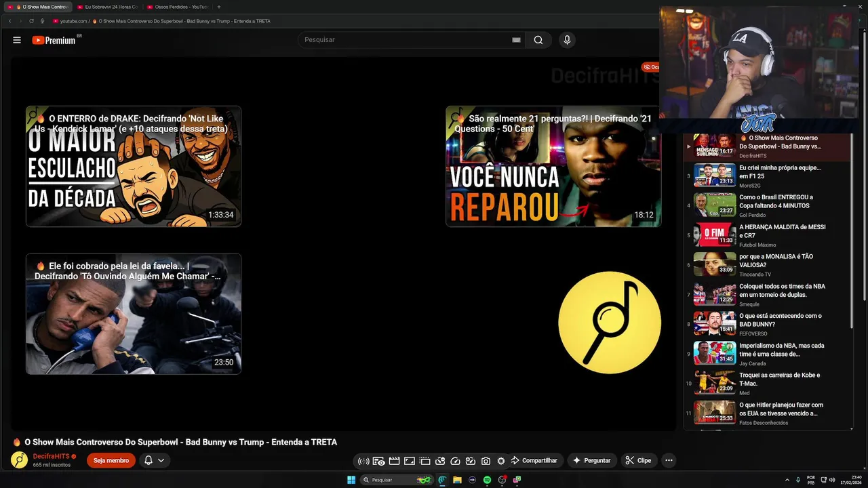Click the 'Seja membro' button
The height and width of the screenshot is (488, 868).
(111, 460)
